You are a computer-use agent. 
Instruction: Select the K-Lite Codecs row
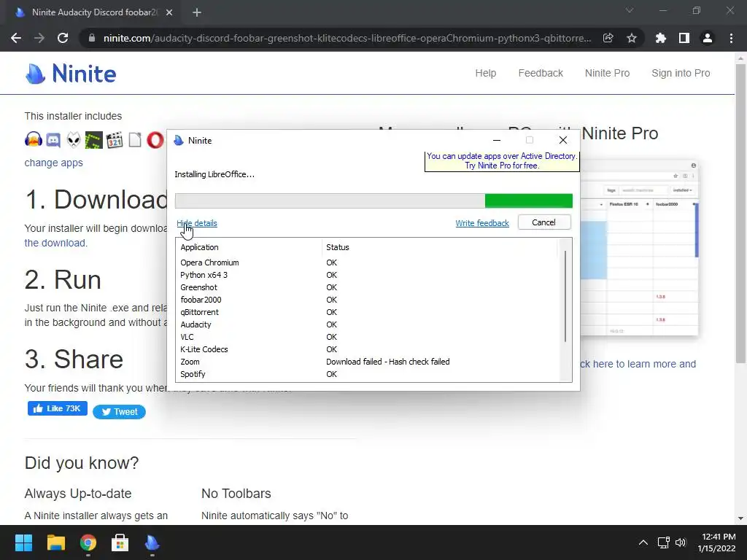click(x=367, y=349)
